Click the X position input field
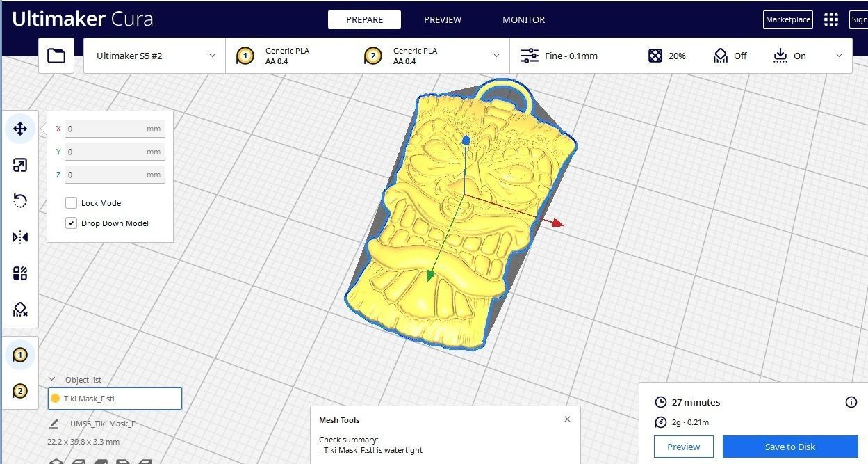 [x=115, y=129]
